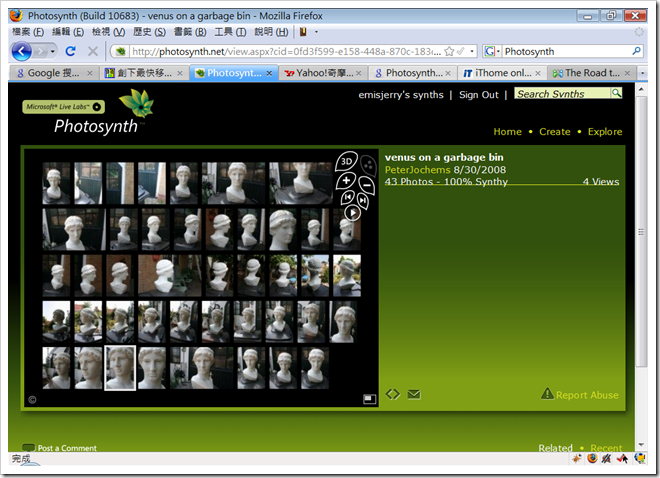Zoom in with the plus button
The width and height of the screenshot is (660, 478).
pyautogui.click(x=346, y=181)
